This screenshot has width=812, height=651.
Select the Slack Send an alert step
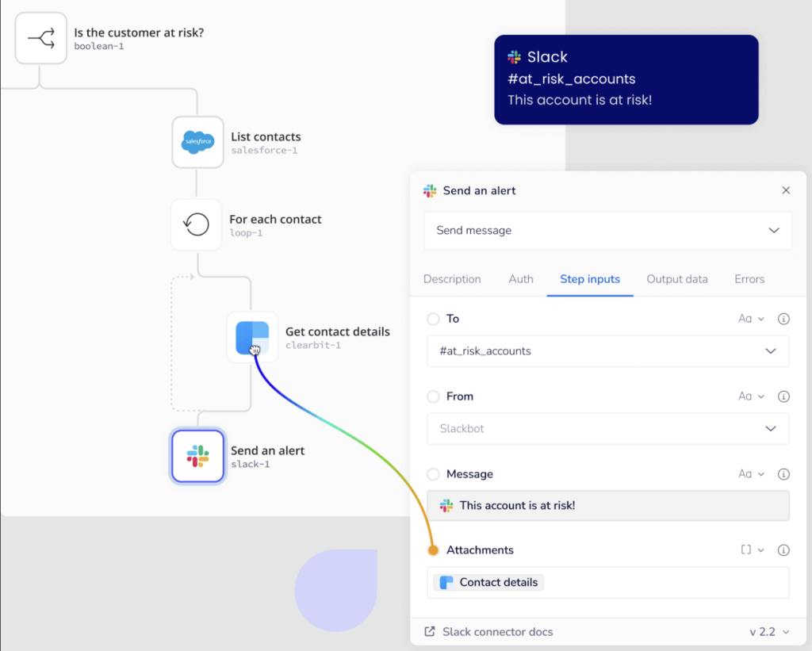click(197, 456)
